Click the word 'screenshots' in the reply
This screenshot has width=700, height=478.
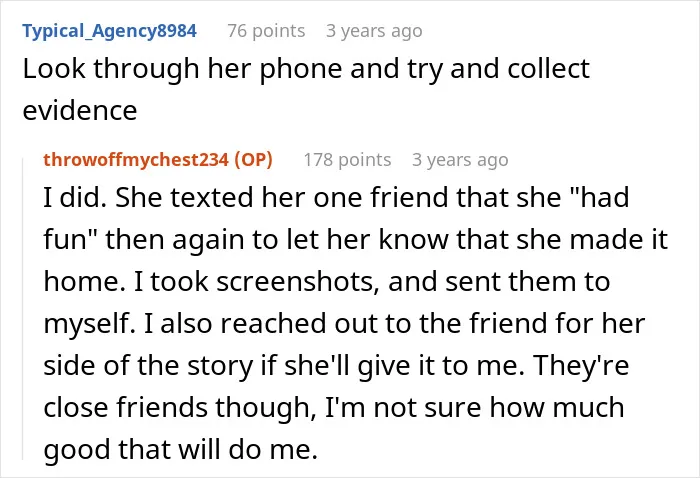pyautogui.click(x=297, y=282)
